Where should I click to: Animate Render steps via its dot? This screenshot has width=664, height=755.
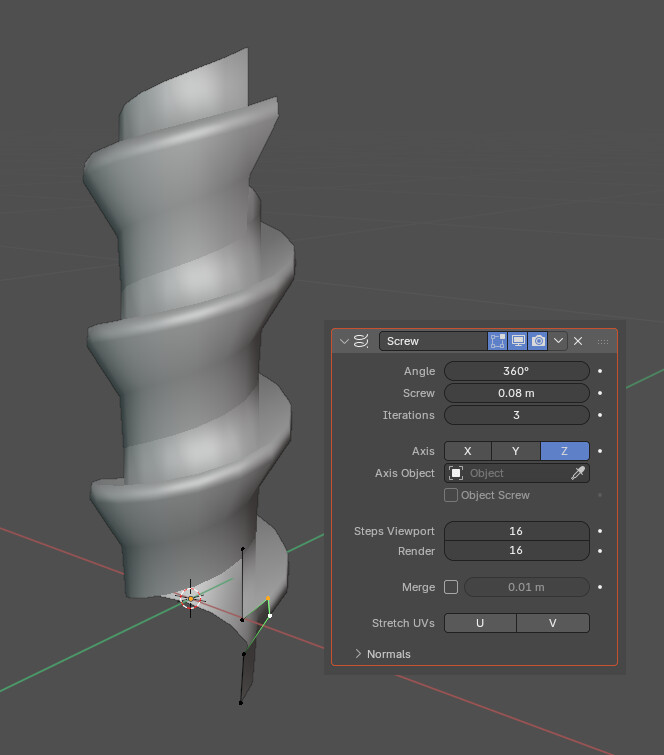600,551
